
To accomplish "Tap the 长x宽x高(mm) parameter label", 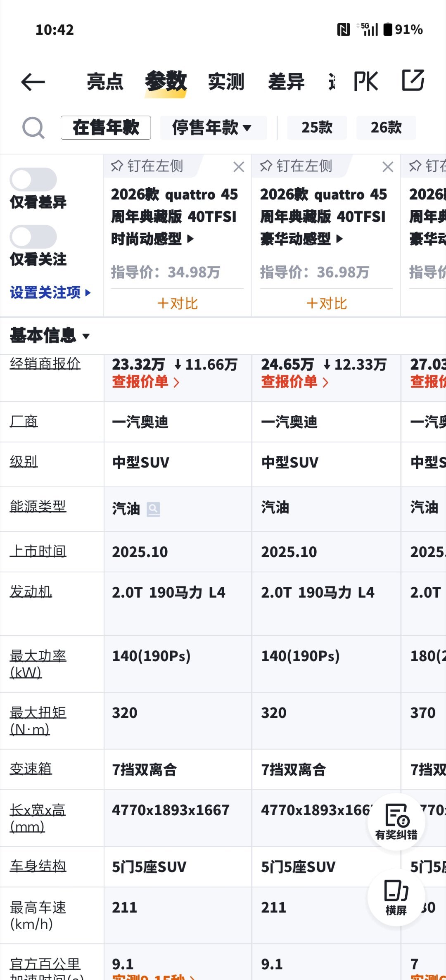I will [38, 818].
